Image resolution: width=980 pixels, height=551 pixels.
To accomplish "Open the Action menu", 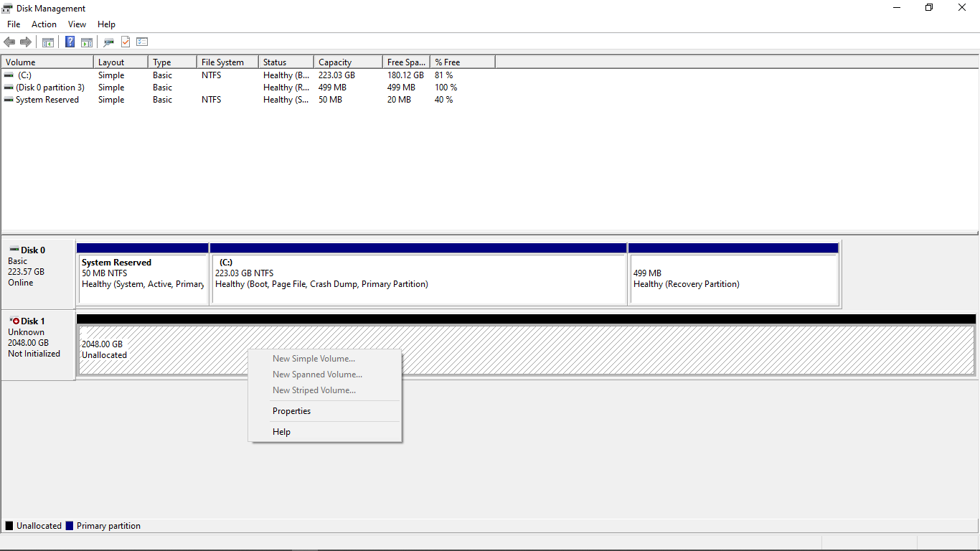I will (x=44, y=24).
